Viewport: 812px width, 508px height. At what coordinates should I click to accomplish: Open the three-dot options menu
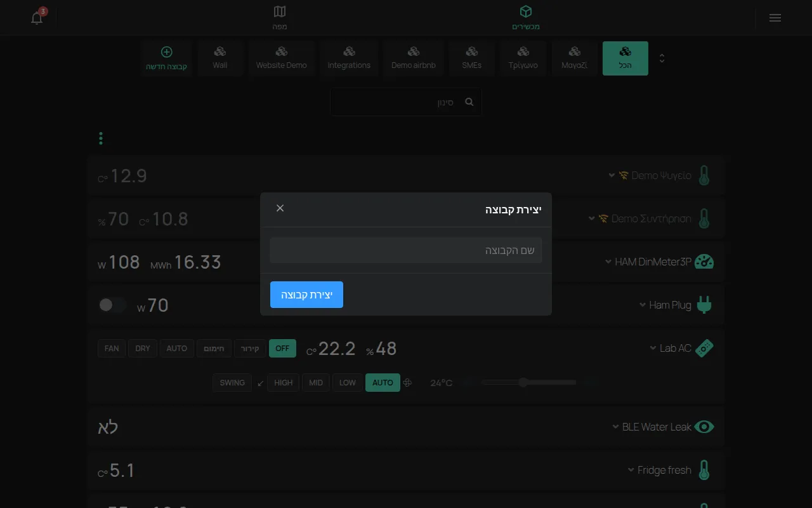click(x=101, y=138)
